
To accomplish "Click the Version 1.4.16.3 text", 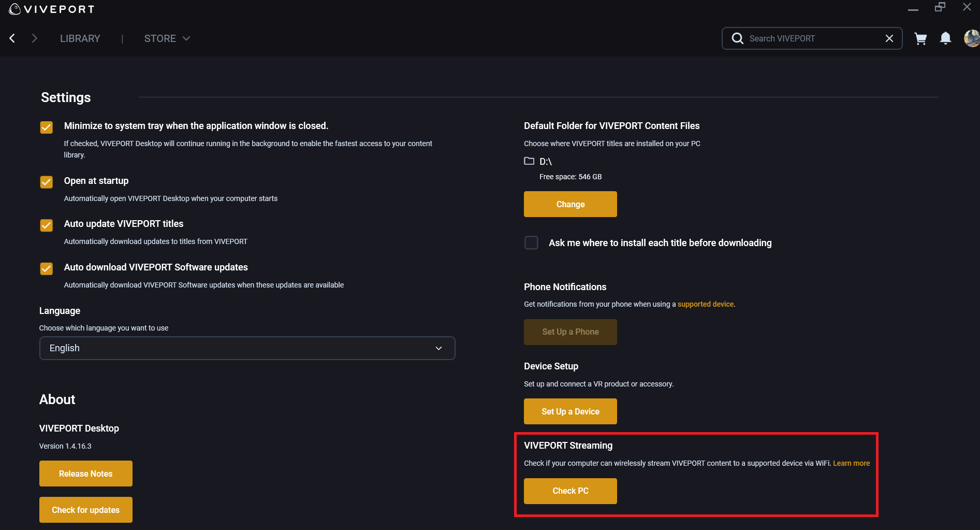I will coord(65,446).
